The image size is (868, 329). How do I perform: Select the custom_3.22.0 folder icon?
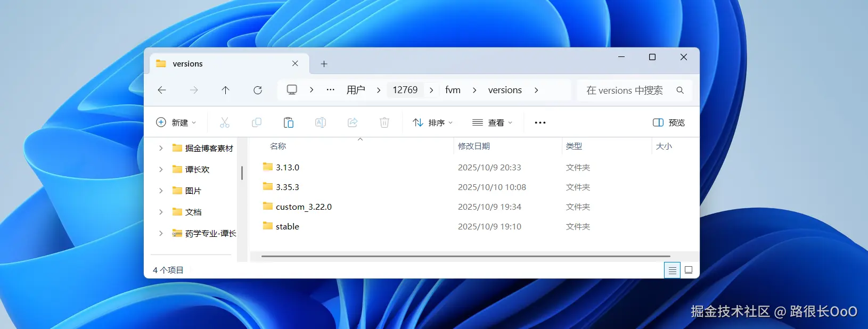tap(268, 207)
